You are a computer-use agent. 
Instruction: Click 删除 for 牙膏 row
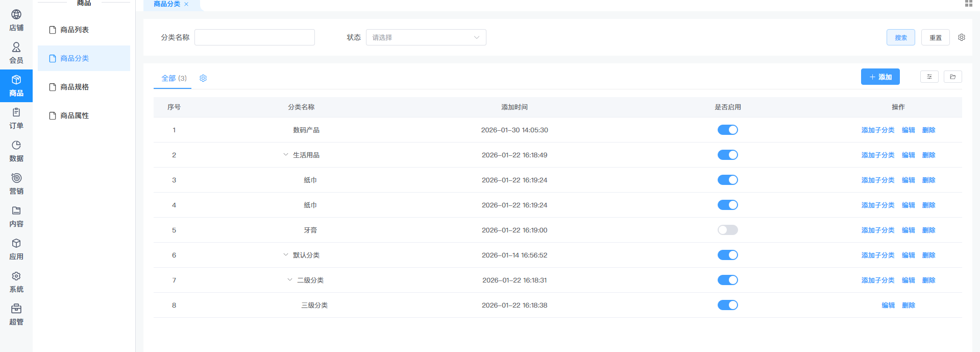929,230
